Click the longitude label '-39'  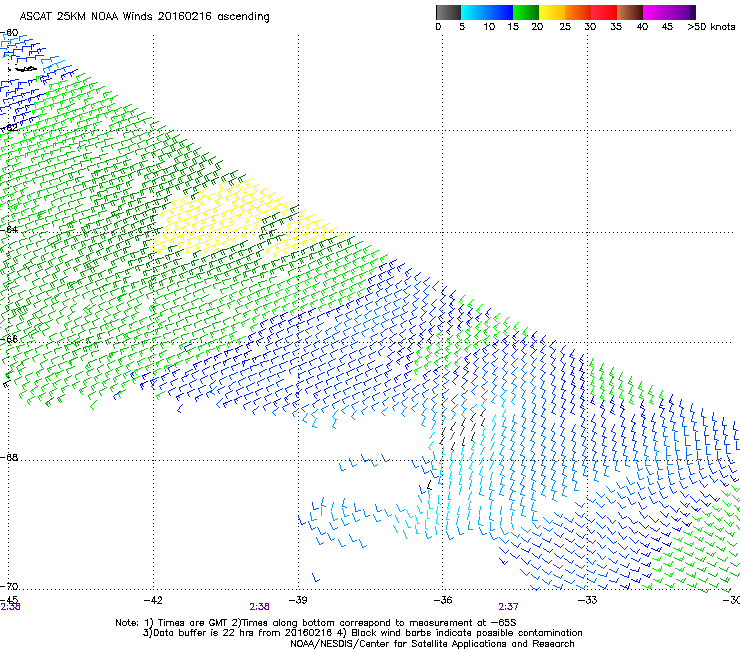298,600
